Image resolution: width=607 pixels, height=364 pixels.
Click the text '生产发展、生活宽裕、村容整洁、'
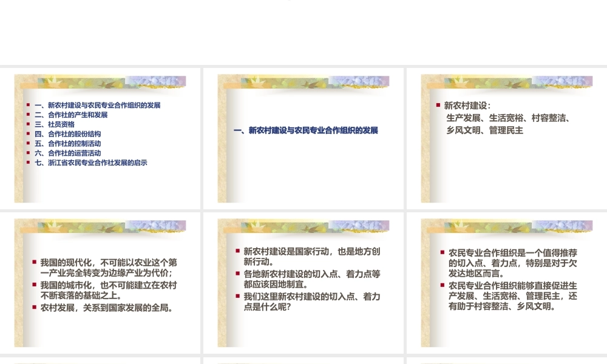pos(508,118)
